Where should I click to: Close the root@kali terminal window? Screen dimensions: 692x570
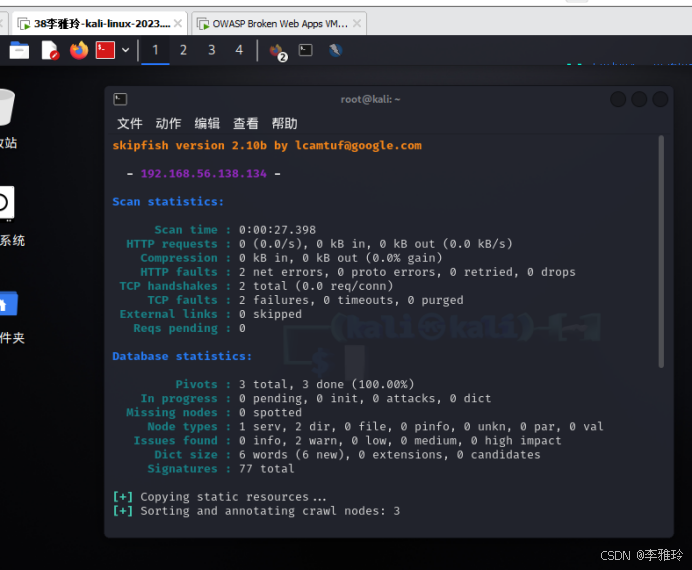point(660,99)
